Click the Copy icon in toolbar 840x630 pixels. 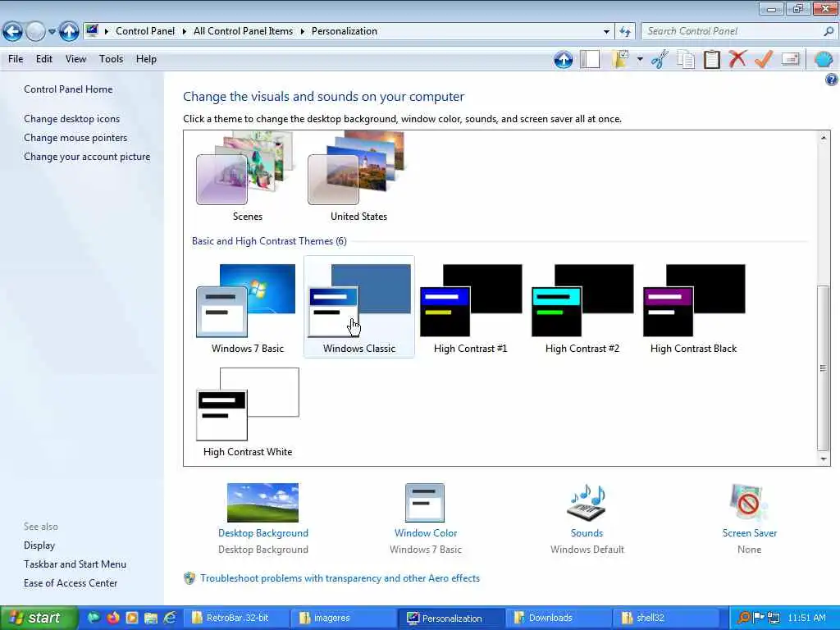(x=686, y=59)
